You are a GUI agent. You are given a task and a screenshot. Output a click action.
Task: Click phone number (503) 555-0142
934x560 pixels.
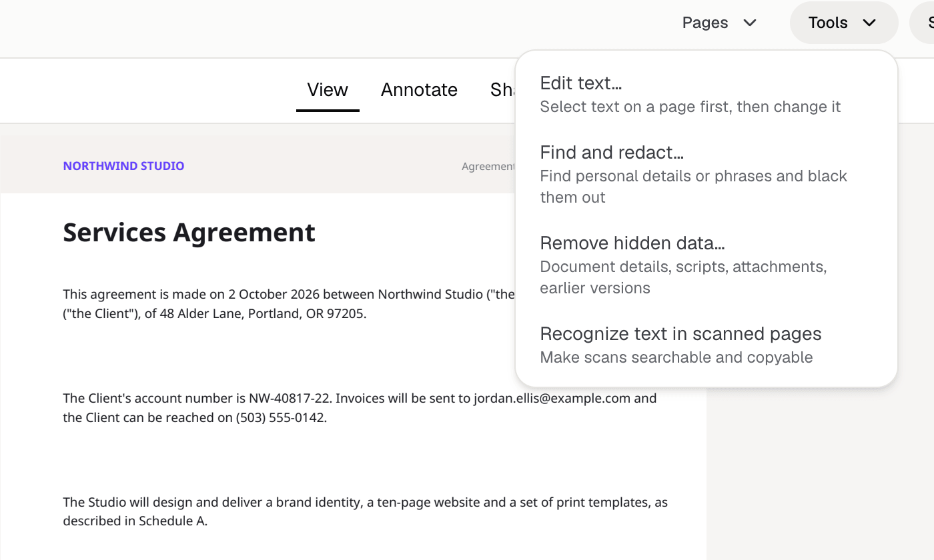[280, 418]
